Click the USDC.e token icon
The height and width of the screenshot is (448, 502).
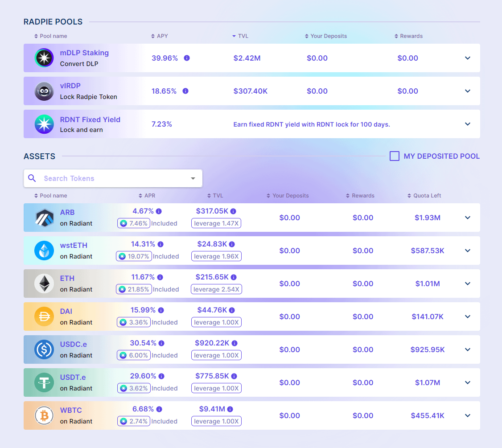pos(44,349)
